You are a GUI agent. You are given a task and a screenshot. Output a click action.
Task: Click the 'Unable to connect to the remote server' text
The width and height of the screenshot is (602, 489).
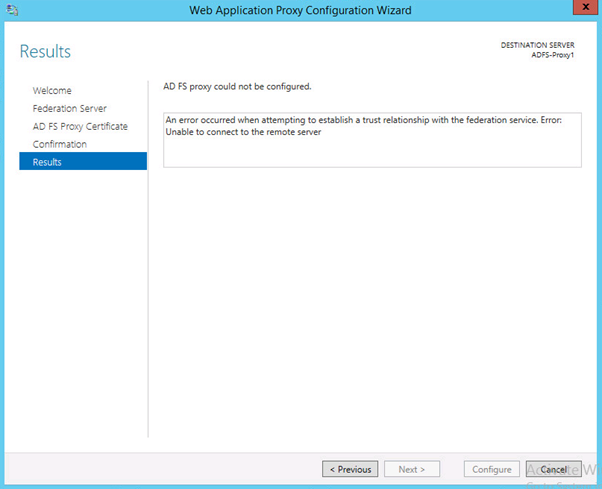click(x=243, y=132)
